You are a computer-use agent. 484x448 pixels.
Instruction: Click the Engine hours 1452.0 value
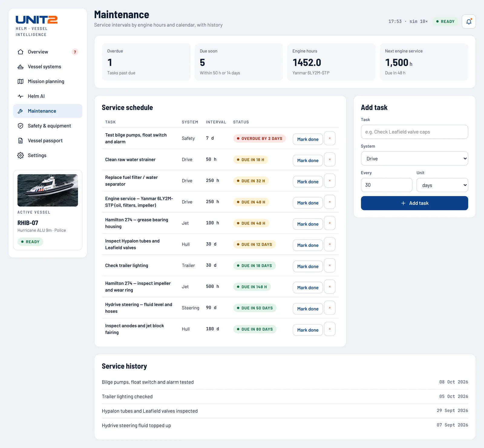(307, 63)
